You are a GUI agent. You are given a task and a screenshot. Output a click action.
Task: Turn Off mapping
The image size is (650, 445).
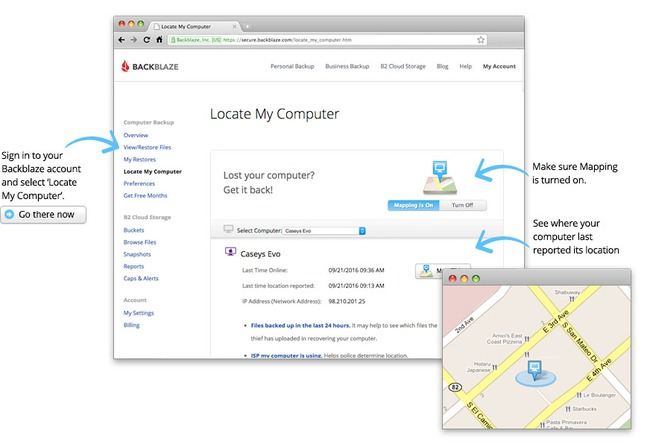coord(463,205)
